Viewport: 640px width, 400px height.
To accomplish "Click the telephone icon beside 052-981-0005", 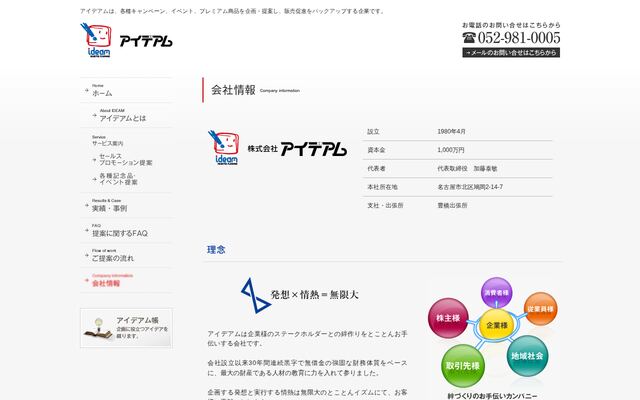I will (x=469, y=38).
